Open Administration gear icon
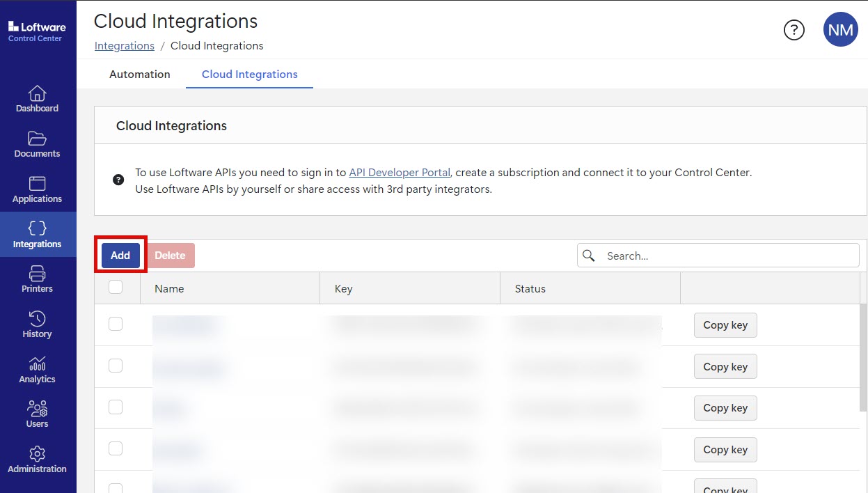 (38, 455)
